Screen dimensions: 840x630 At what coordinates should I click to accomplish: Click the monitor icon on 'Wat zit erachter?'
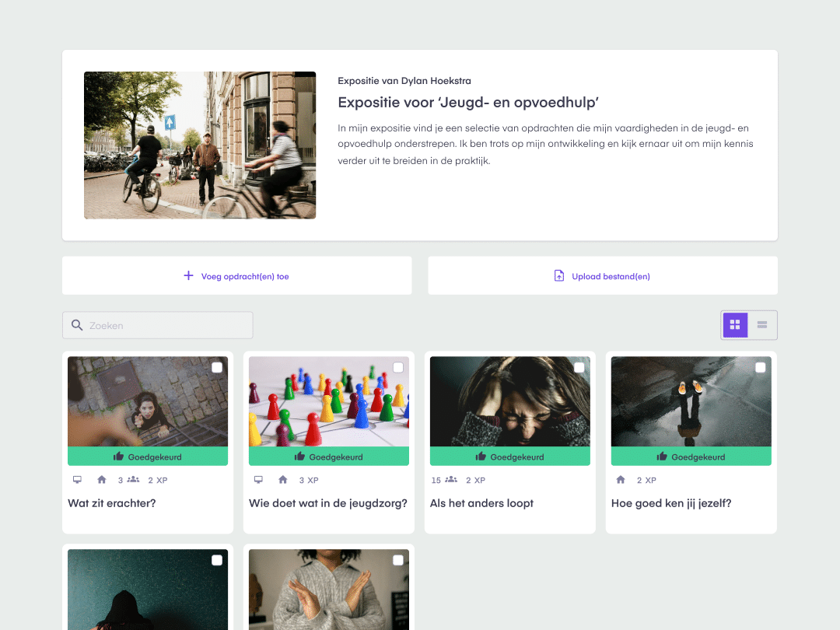coord(77,480)
